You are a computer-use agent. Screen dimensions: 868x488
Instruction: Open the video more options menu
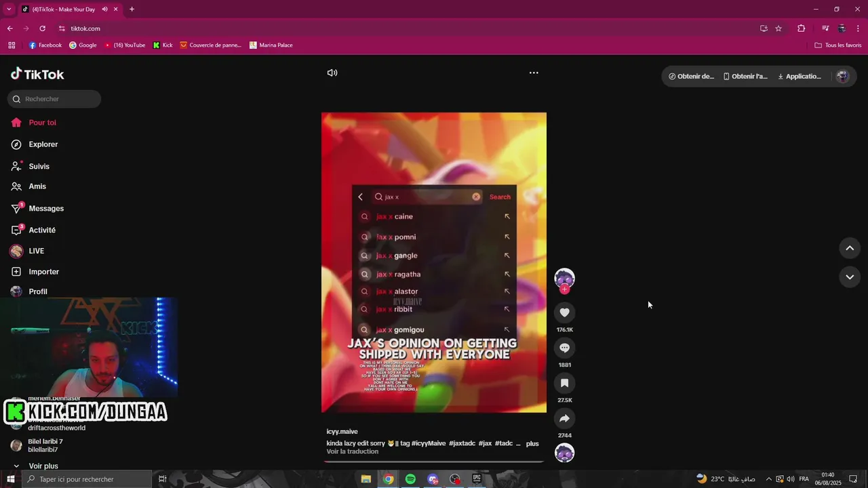pyautogui.click(x=534, y=73)
